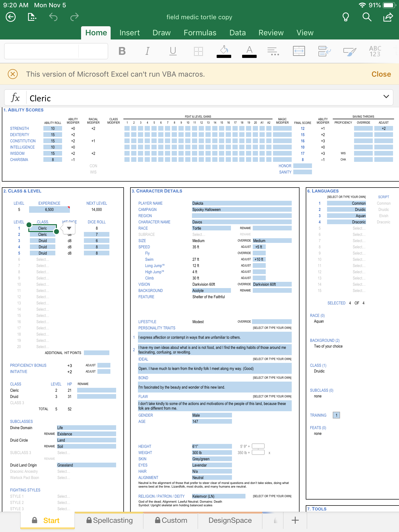Add a new sheet with plus button
This screenshot has height=532, width=399.
(x=295, y=520)
